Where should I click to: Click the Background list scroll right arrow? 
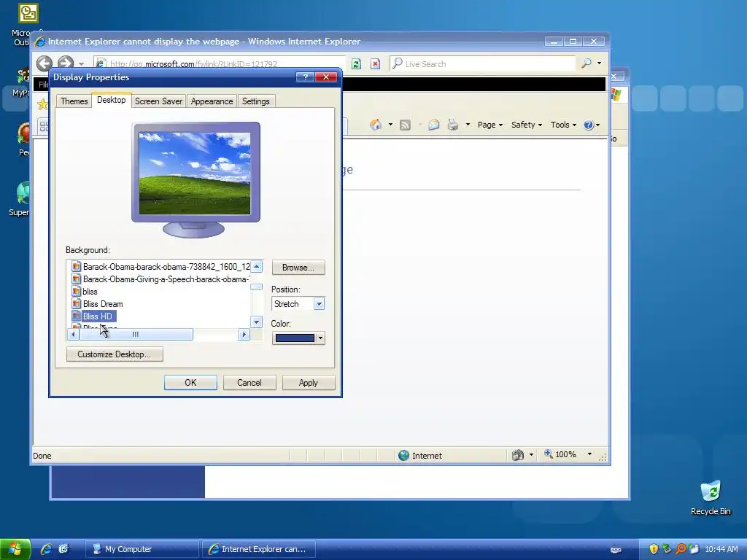pos(244,334)
